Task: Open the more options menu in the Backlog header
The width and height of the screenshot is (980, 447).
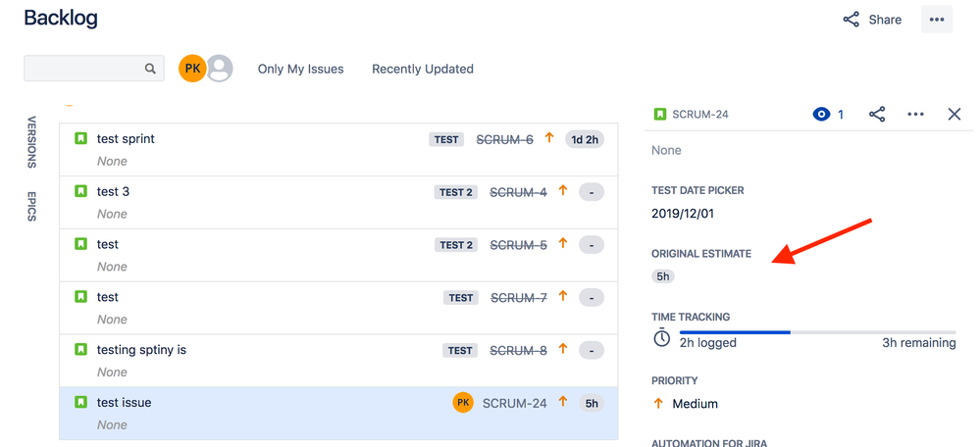Action: [936, 20]
